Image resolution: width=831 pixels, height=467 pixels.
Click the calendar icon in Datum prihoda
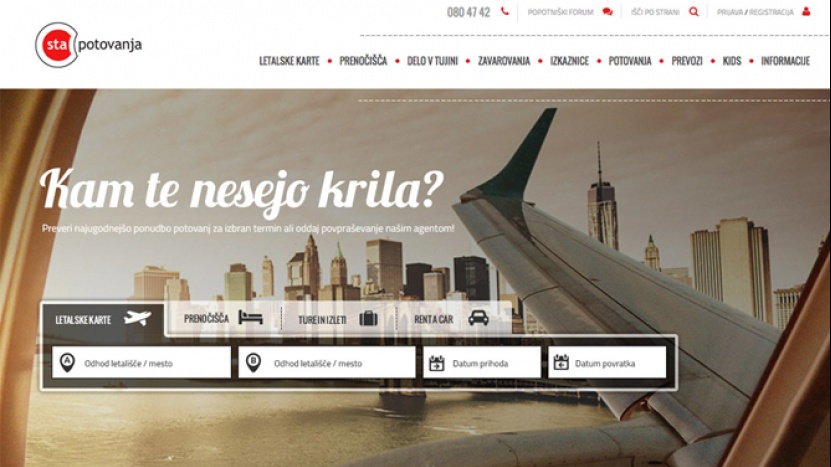(x=436, y=363)
